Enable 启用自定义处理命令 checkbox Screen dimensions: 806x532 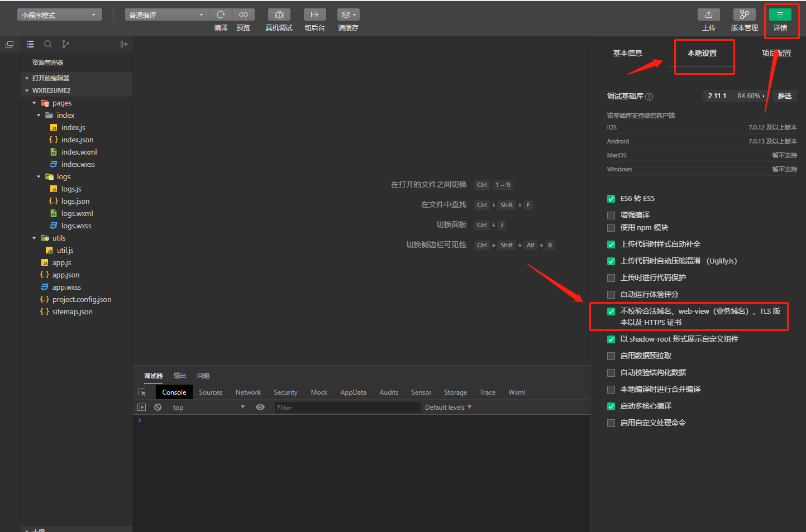point(611,423)
